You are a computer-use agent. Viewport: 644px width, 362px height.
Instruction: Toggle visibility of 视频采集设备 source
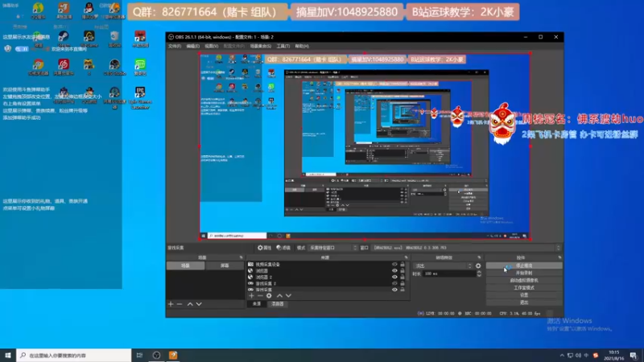pos(394,265)
